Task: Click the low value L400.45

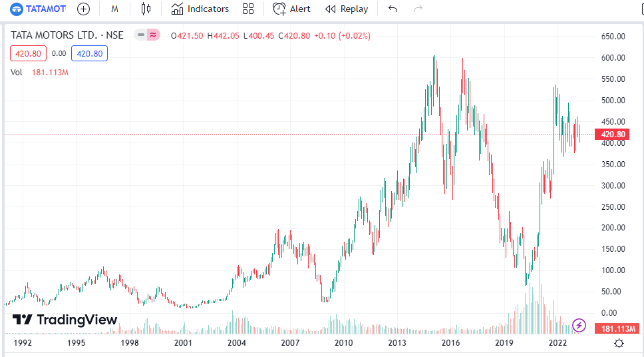Action: 259,36
